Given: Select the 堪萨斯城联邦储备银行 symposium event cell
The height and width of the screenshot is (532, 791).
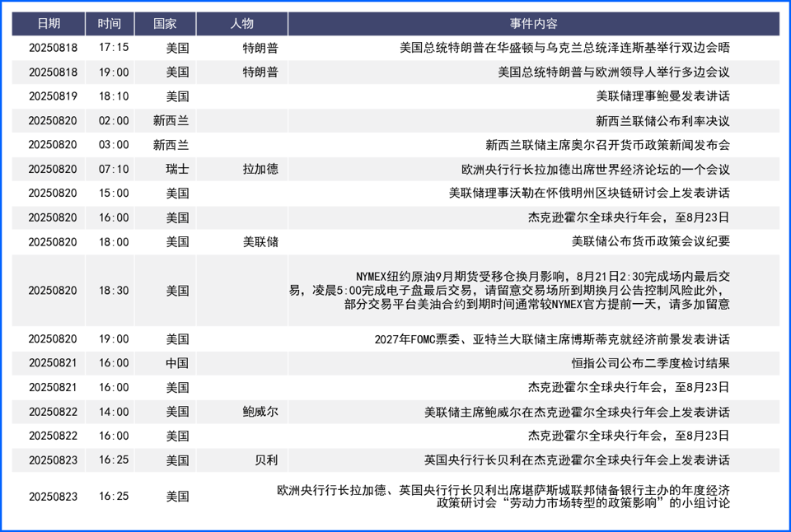Looking at the screenshot, I should [x=534, y=497].
